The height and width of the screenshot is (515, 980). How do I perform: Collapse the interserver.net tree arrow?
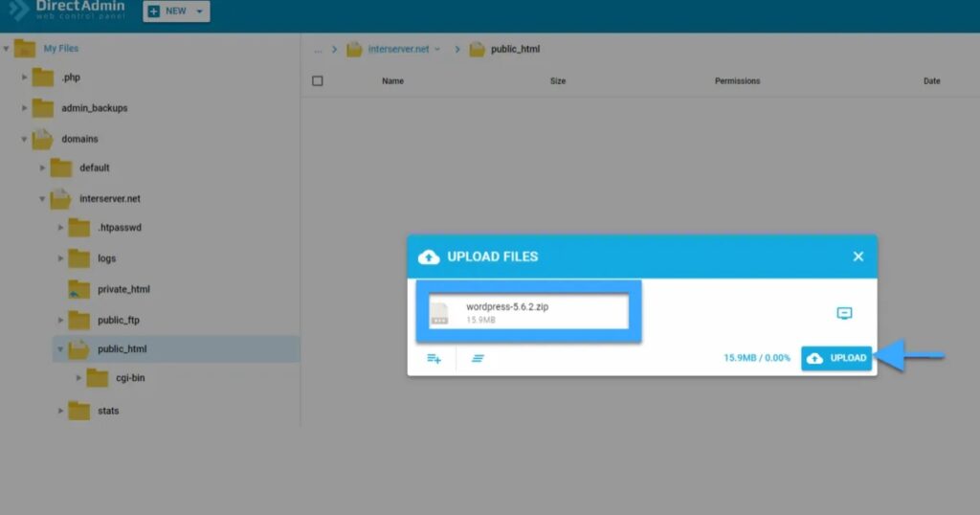click(x=42, y=199)
